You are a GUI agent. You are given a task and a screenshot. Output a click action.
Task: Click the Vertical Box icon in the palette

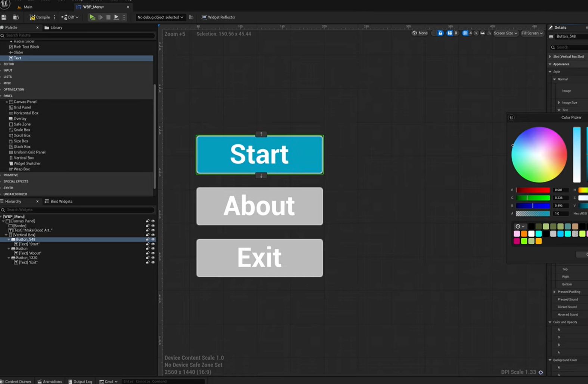11,158
